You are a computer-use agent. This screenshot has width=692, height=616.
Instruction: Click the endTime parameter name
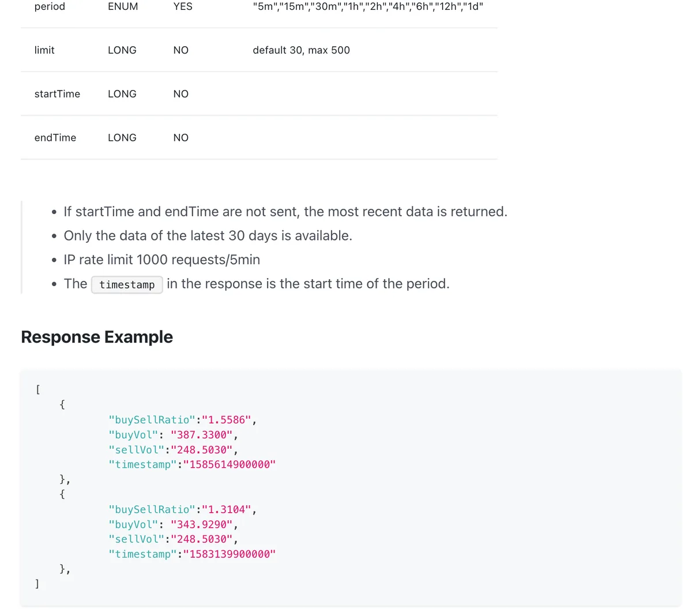point(55,138)
